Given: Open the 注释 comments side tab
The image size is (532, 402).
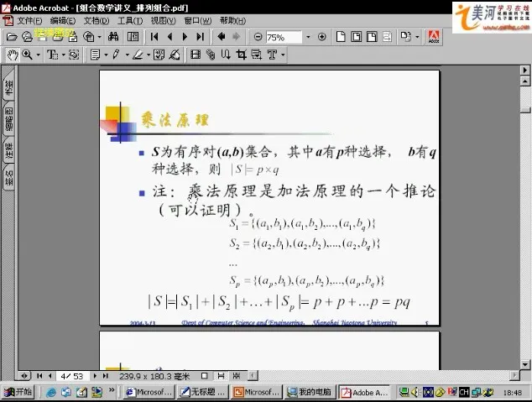Looking at the screenshot, I should click(8, 149).
